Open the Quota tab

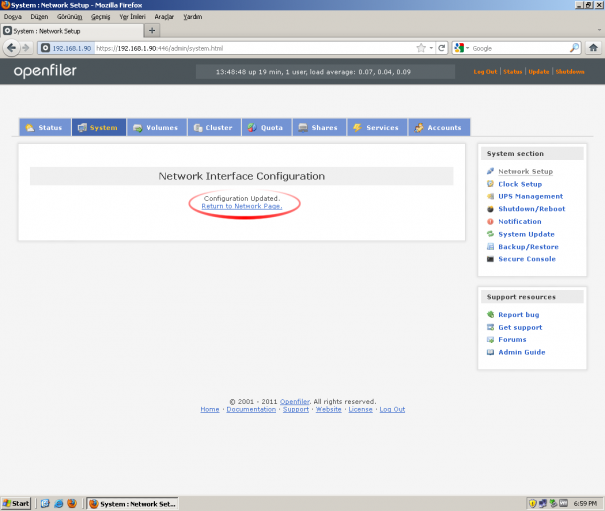pos(267,127)
